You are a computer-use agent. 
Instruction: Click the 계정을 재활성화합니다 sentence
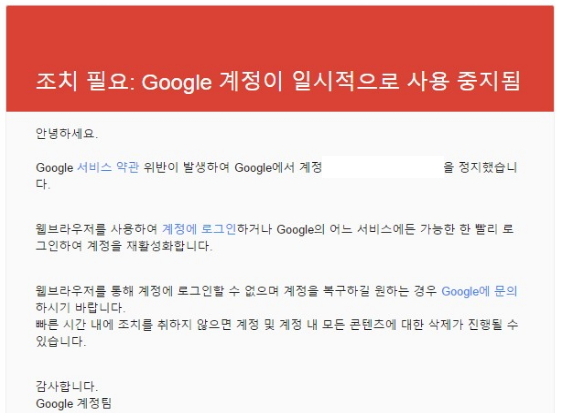coord(150,246)
